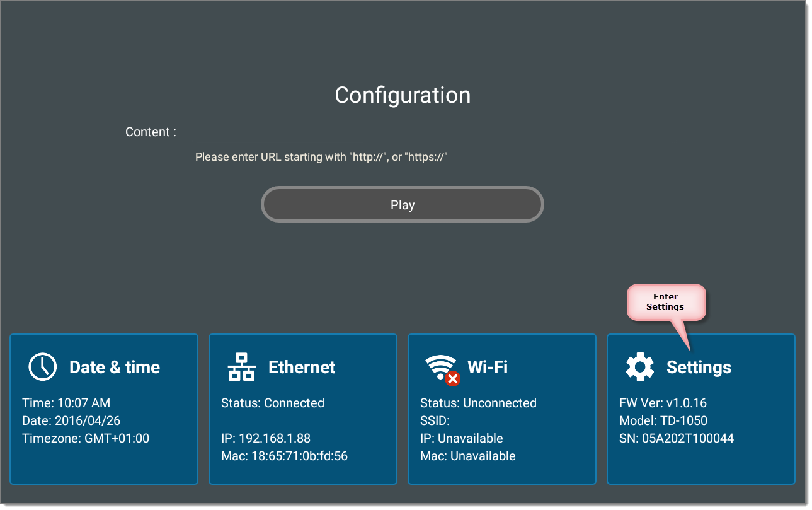812x510 pixels.
Task: Open the Wi-Fi tile heading
Action: pyautogui.click(x=488, y=367)
